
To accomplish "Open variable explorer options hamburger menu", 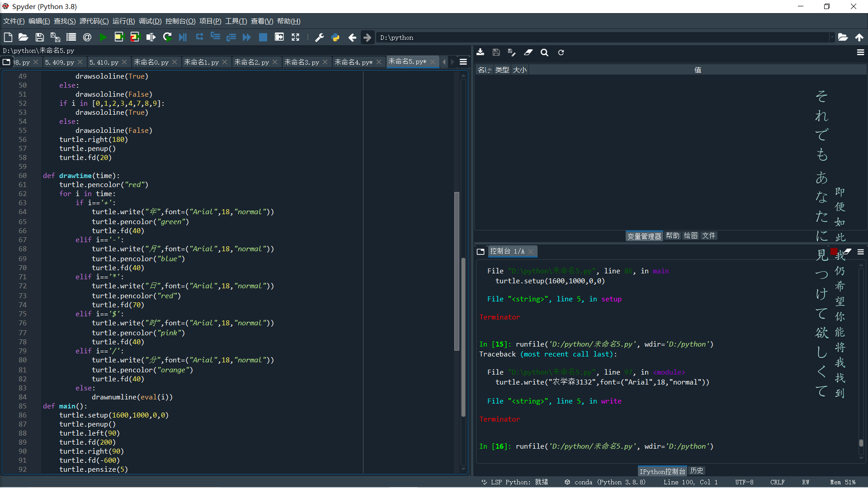I will tap(860, 52).
